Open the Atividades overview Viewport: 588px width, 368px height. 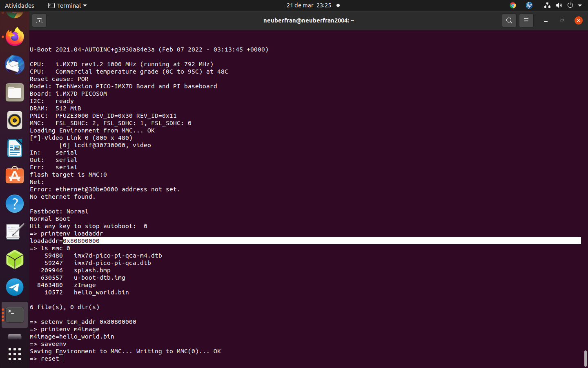20,5
